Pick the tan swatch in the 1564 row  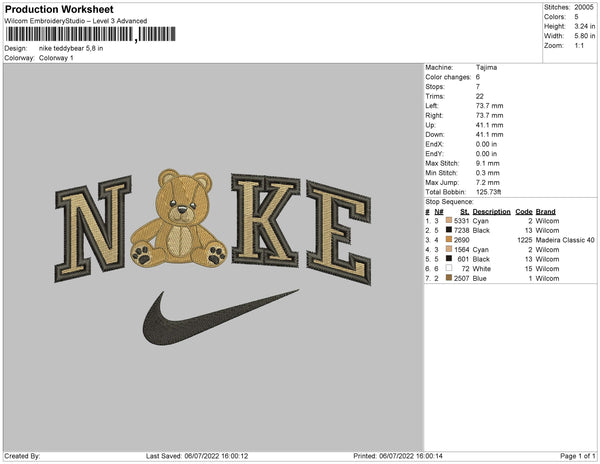(x=449, y=249)
